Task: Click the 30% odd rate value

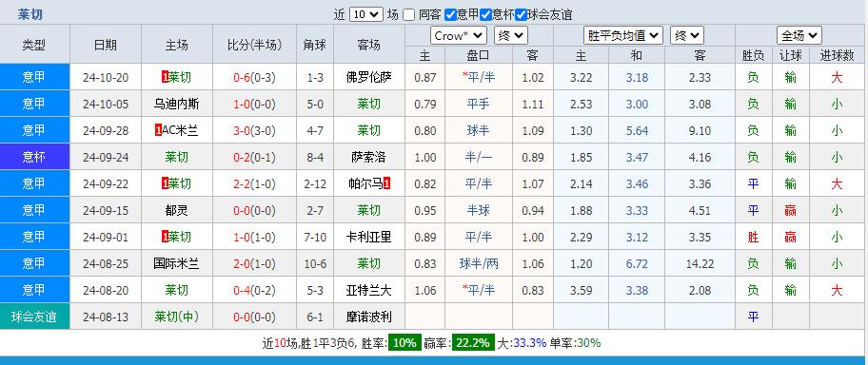Action: (588, 343)
